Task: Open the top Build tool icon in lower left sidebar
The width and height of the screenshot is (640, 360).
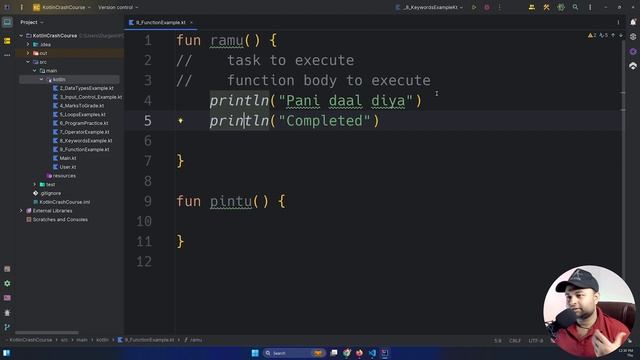Action: 7,269
